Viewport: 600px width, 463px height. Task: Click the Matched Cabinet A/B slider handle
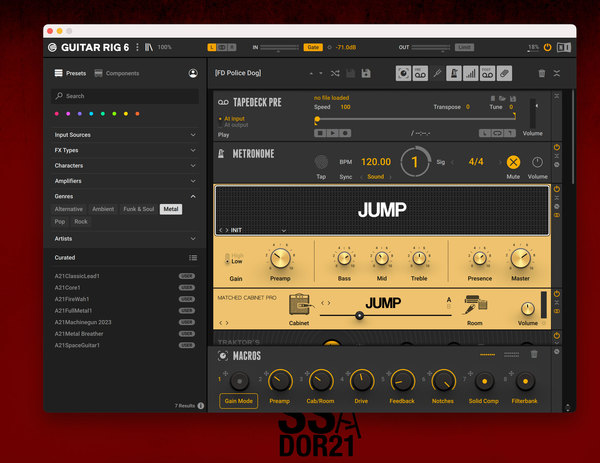pyautogui.click(x=359, y=316)
